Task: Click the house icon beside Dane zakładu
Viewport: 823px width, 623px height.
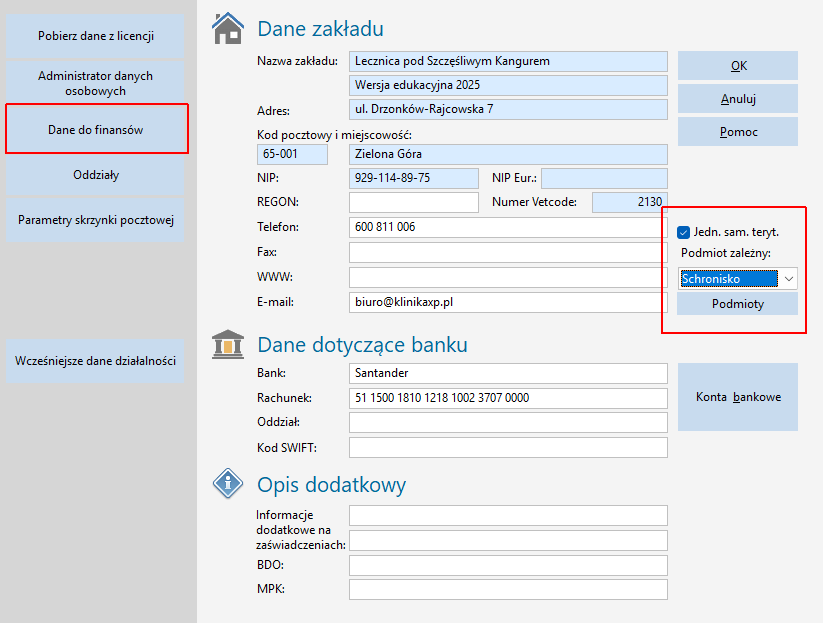Action: tap(229, 29)
